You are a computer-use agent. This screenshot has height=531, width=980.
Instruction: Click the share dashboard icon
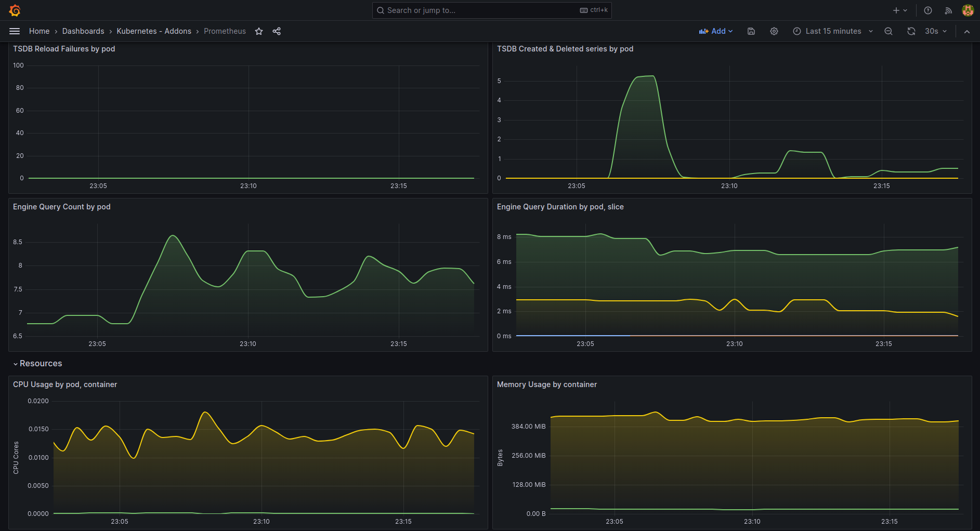(x=277, y=31)
